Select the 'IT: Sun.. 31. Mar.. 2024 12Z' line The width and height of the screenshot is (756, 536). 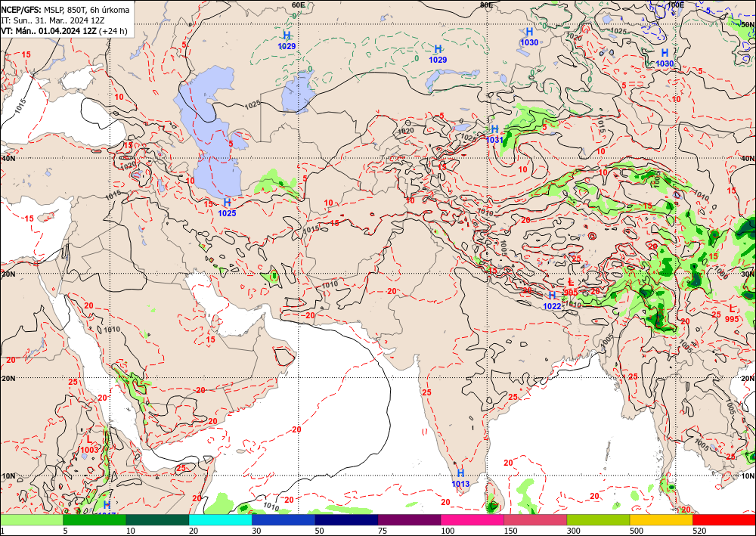coord(53,20)
